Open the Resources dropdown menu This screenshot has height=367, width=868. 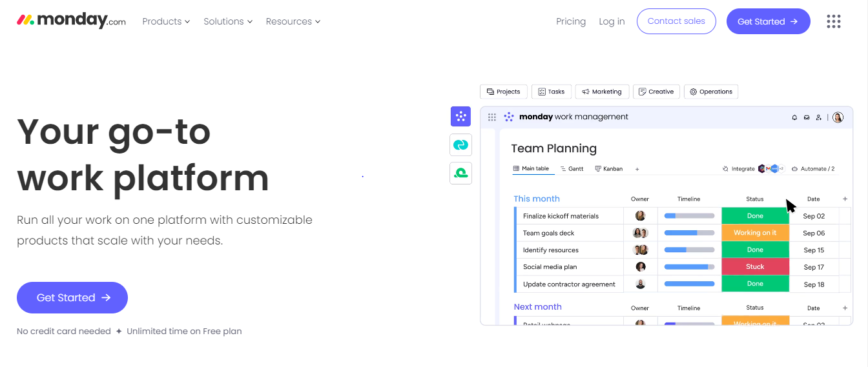click(293, 21)
